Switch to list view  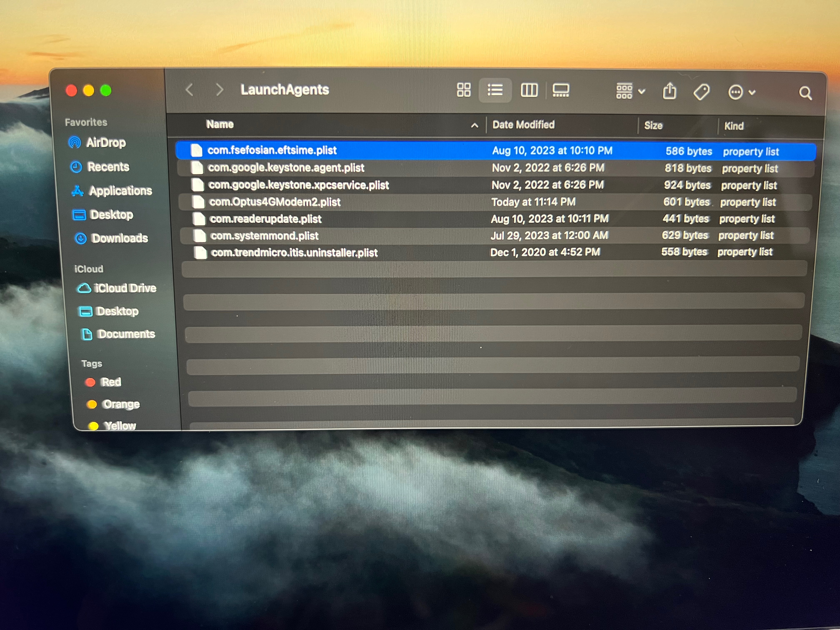pyautogui.click(x=495, y=90)
